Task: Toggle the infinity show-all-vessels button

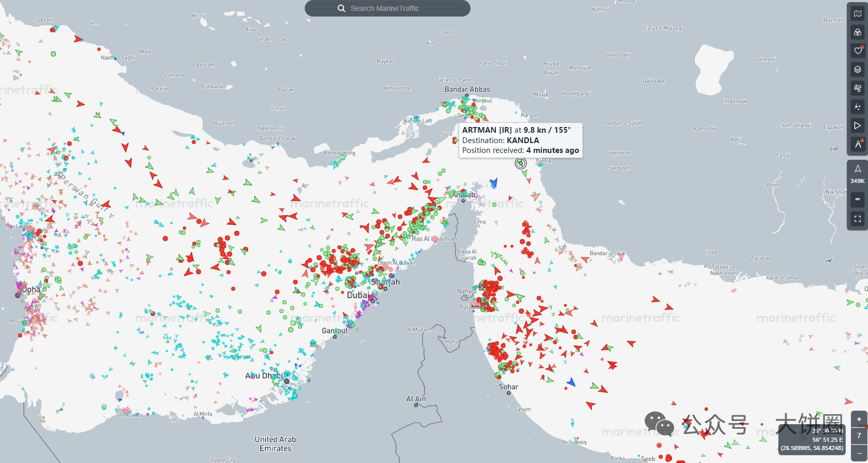Action: (x=858, y=199)
